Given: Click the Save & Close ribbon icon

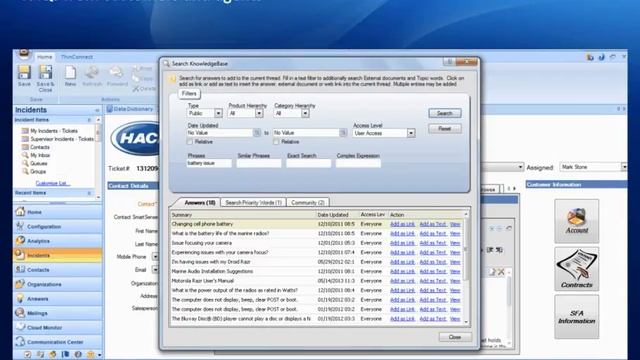Looking at the screenshot, I should click(x=45, y=78).
